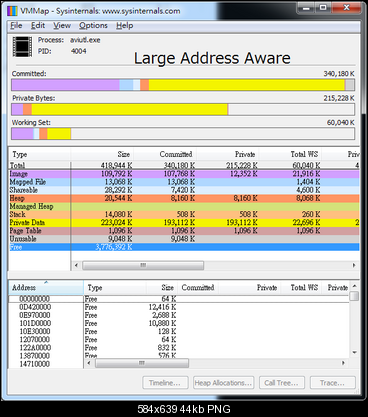This screenshot has width=368, height=417.
Task: Close the VMMap window
Action: click(346, 8)
